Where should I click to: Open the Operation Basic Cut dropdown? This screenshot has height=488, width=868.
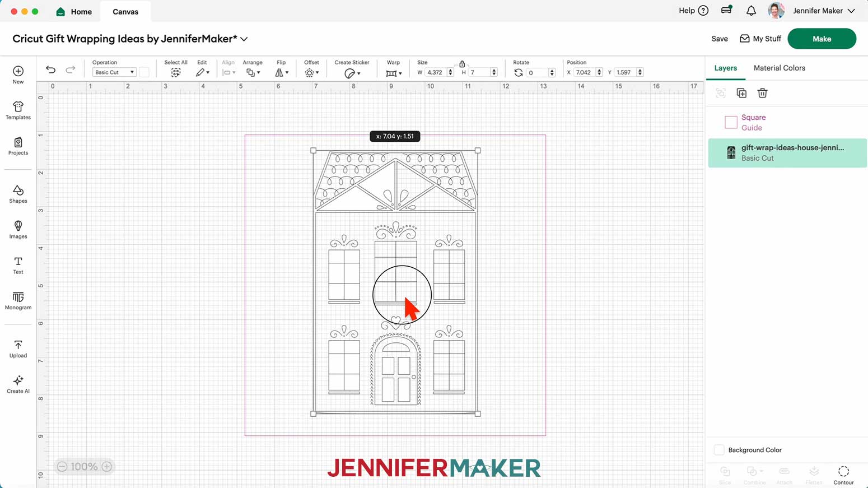pyautogui.click(x=114, y=72)
